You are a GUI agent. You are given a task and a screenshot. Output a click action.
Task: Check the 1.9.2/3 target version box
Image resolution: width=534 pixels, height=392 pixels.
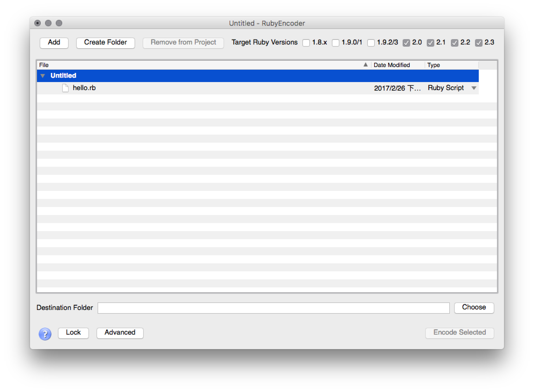pyautogui.click(x=371, y=43)
